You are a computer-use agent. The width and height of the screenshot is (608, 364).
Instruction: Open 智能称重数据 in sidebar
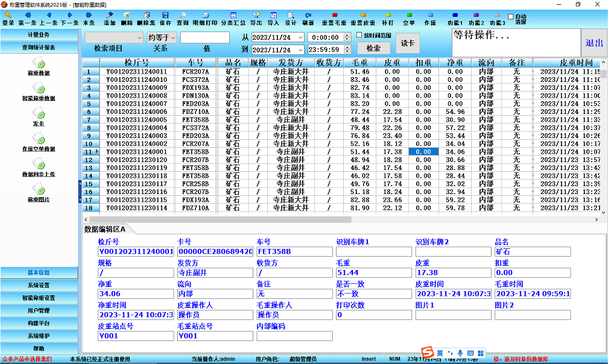pos(39,92)
